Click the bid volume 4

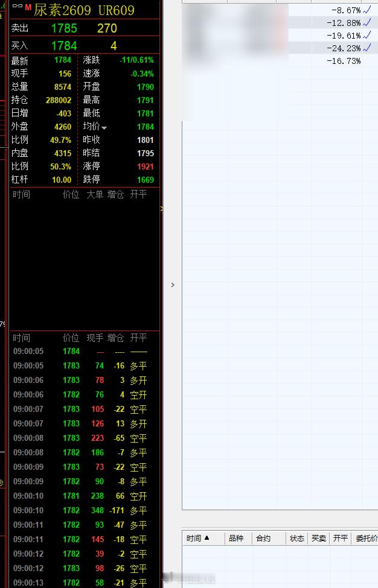[x=114, y=46]
